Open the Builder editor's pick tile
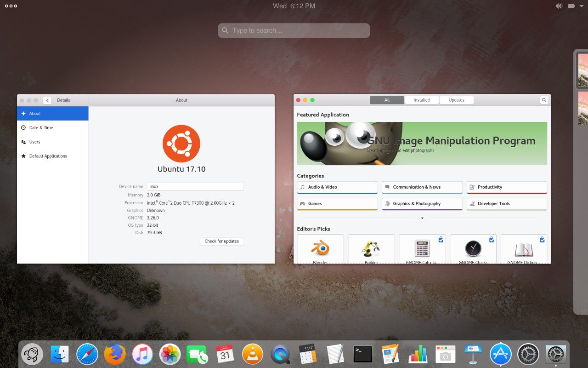This screenshot has width=588, height=368. click(372, 249)
